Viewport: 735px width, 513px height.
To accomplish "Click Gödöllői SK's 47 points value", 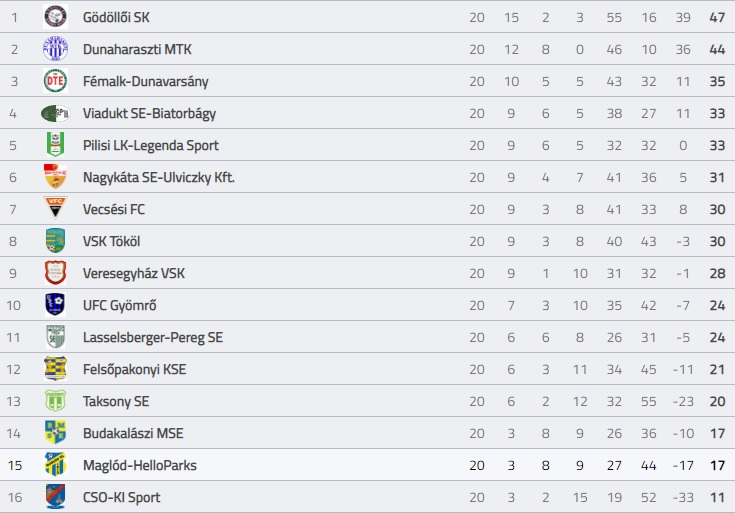I will coord(717,17).
